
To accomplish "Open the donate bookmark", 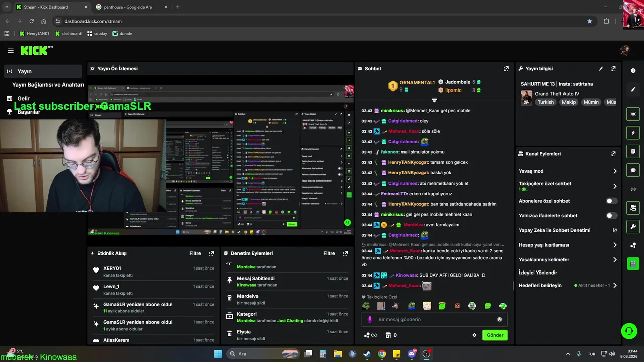I will point(122,34).
